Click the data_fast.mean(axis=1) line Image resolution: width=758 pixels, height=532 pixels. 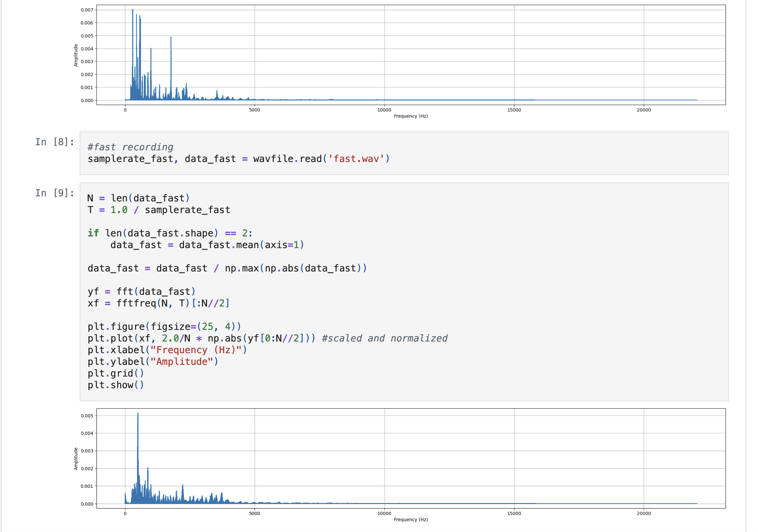(207, 245)
